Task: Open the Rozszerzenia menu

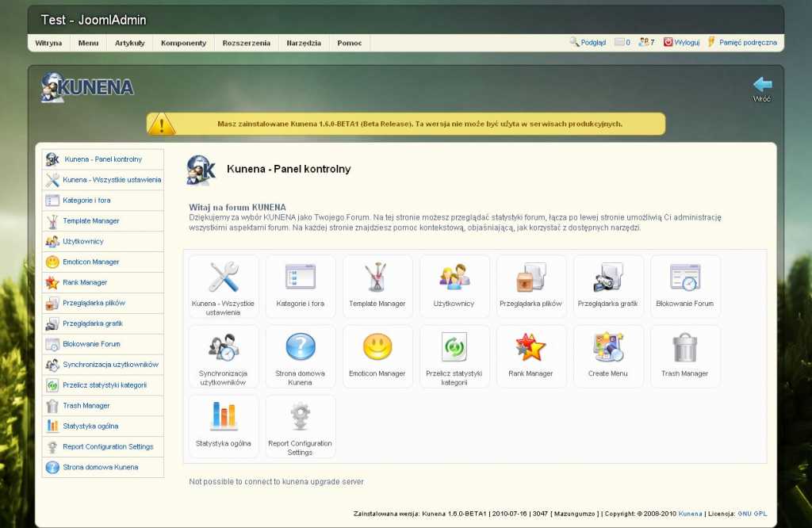Action: 247,43
